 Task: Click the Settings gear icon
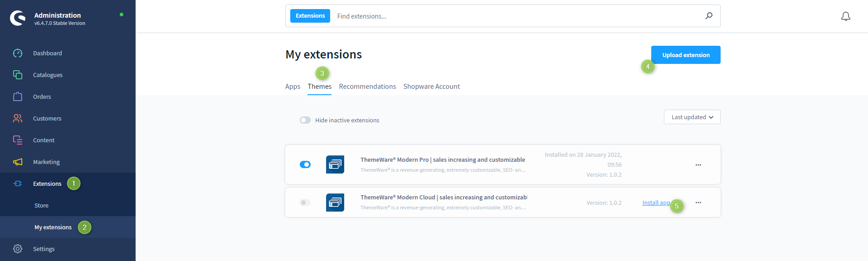coord(18,249)
